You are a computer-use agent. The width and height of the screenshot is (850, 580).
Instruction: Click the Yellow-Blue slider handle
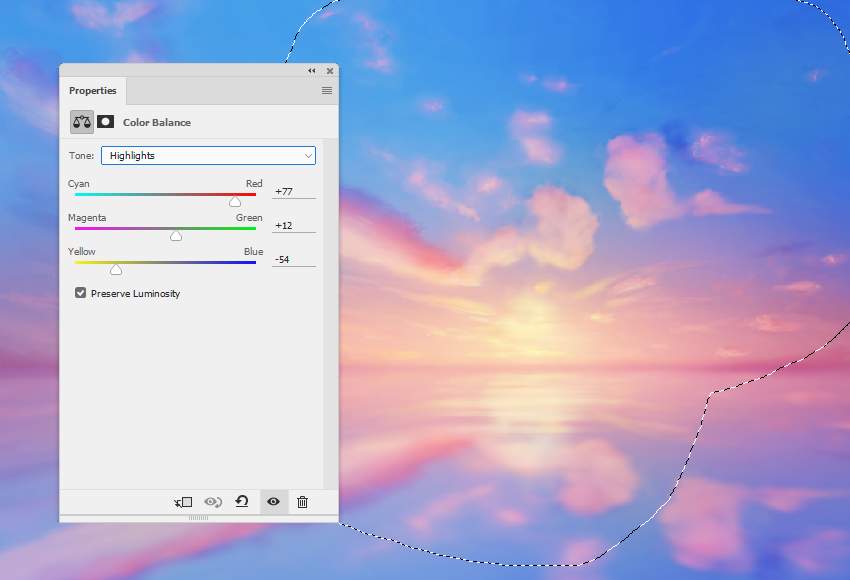[116, 269]
